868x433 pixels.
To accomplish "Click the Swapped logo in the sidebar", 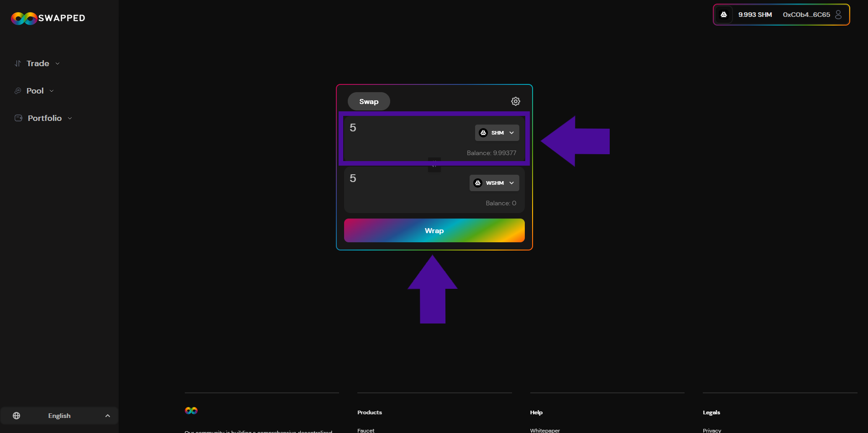I will pyautogui.click(x=48, y=18).
